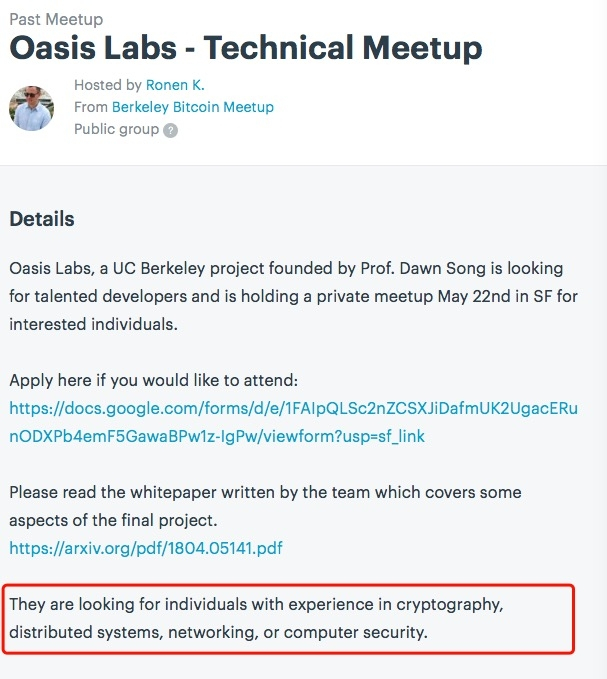Click the Public group text
Image resolution: width=607 pixels, height=679 pixels.
pyautogui.click(x=116, y=129)
